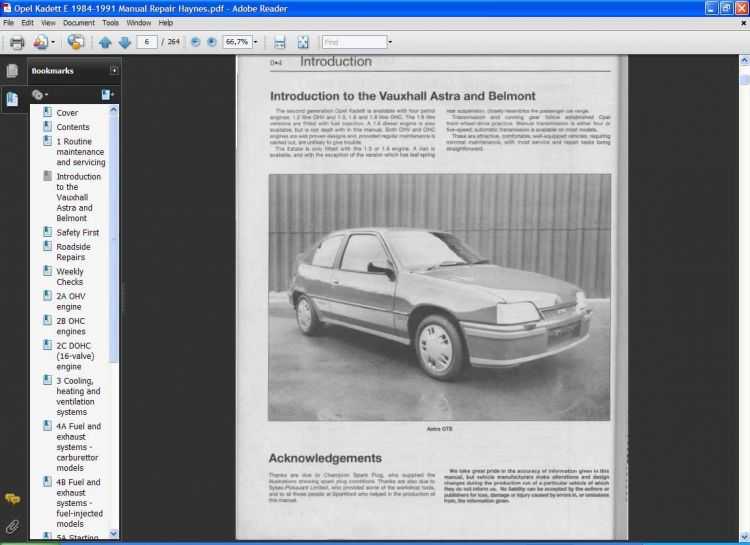Click the bookmark icon beside 3 Cooling

(47, 380)
